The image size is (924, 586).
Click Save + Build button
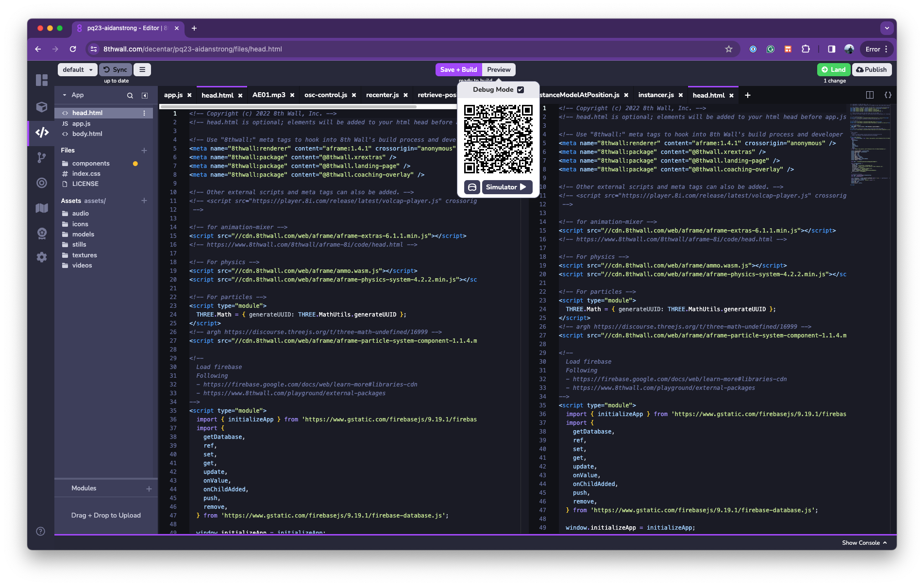point(458,69)
